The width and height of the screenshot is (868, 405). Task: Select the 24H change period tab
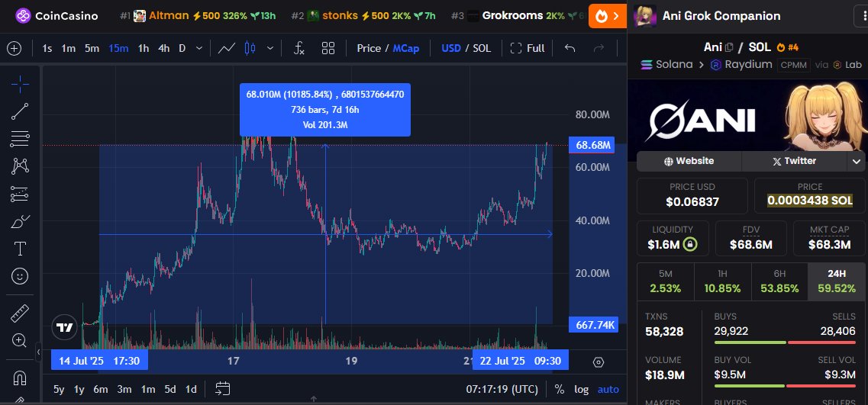pos(837,281)
